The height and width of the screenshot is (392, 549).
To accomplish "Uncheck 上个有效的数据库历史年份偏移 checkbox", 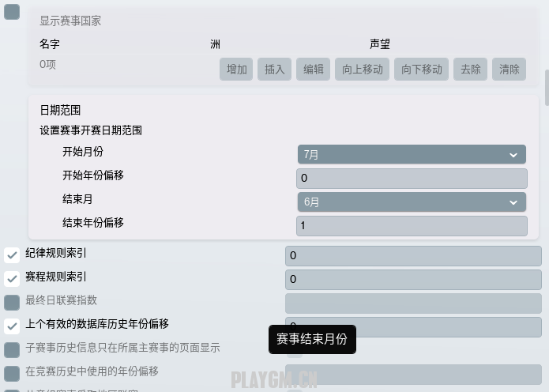I will (12, 326).
